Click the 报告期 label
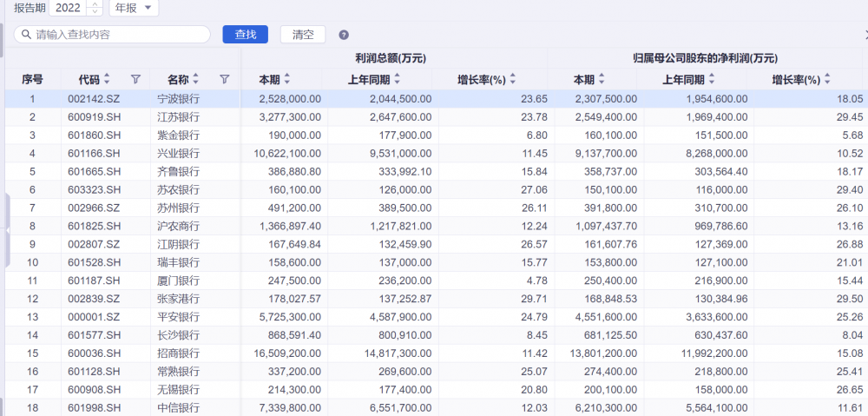 click(30, 8)
